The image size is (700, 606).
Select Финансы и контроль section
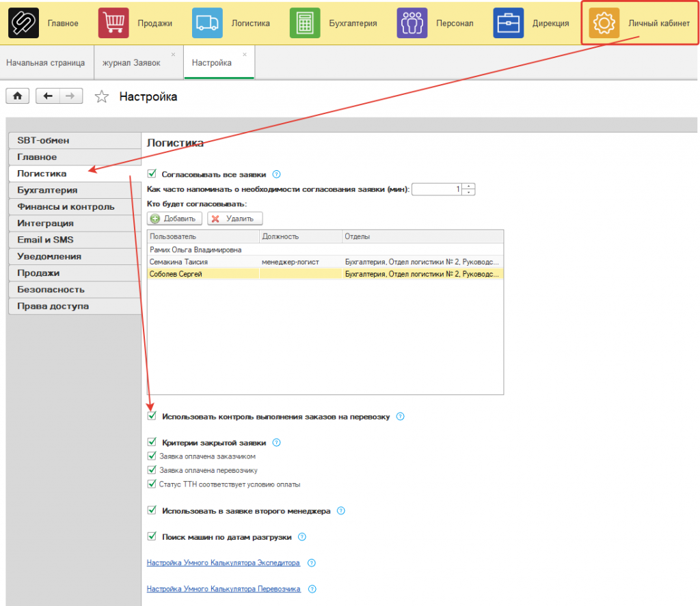[x=75, y=206]
